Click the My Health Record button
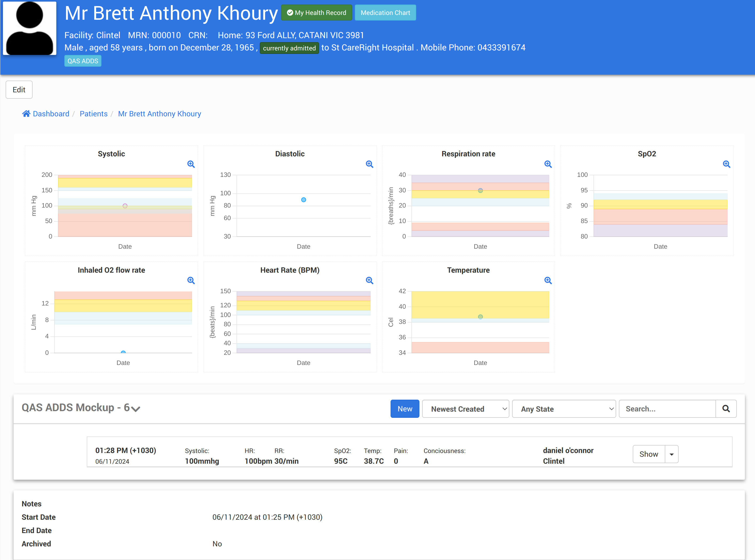Screen dimensions: 755x560 316,13
